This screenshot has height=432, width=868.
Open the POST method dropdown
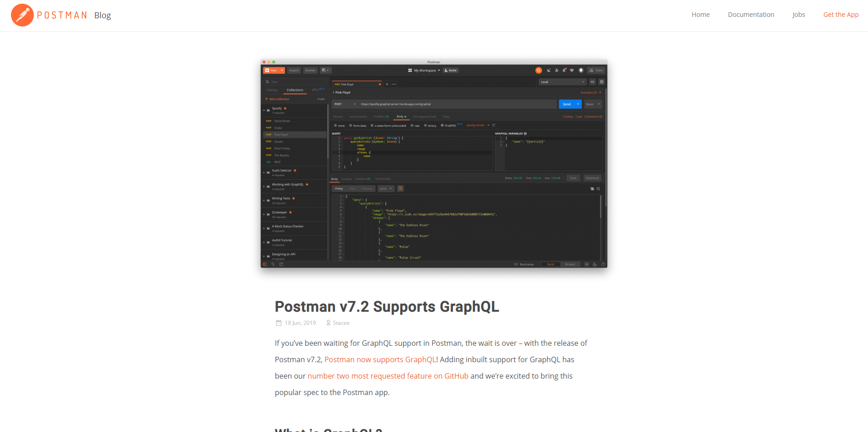point(345,104)
